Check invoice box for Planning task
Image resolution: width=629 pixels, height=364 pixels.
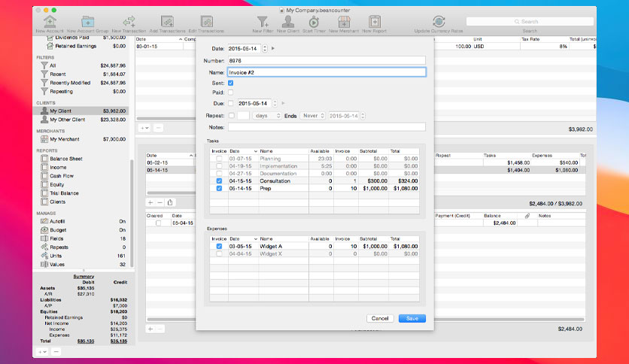click(219, 159)
